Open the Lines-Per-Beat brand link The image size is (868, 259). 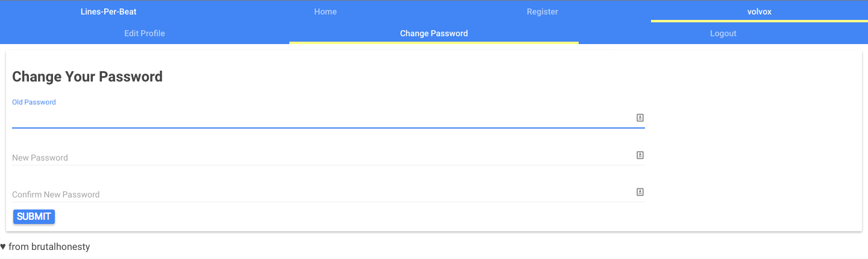[108, 11]
